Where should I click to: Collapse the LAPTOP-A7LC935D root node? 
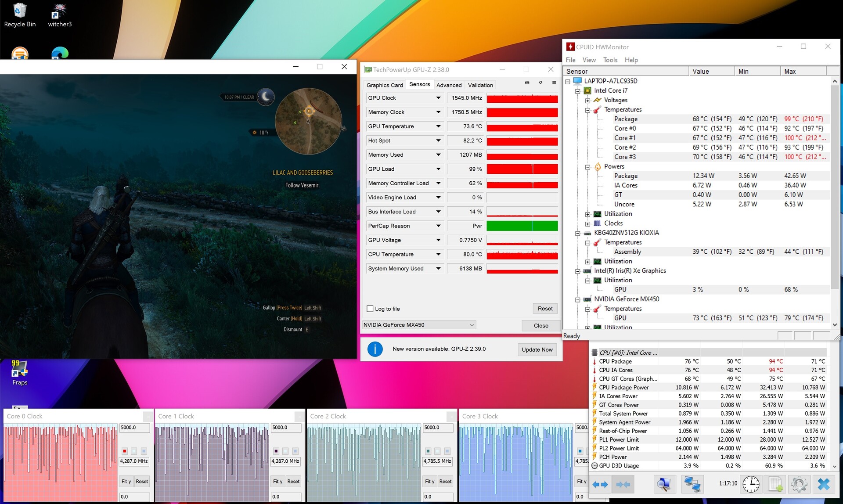568,81
